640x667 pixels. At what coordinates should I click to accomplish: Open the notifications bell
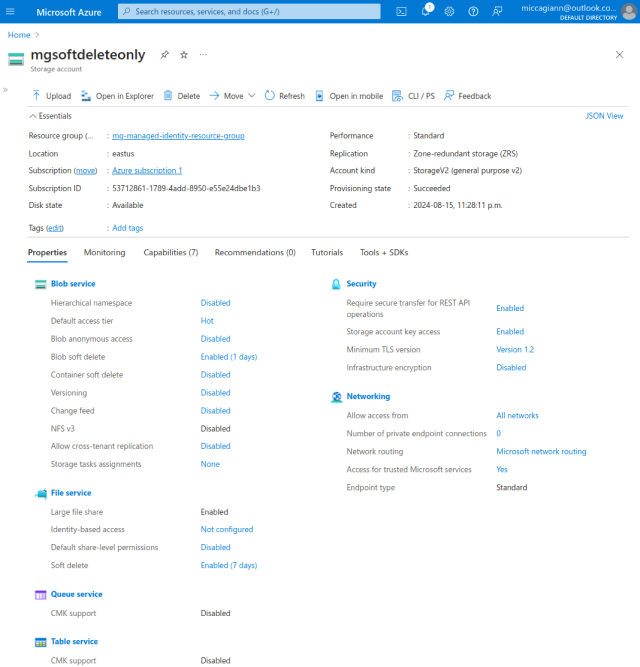pos(426,11)
